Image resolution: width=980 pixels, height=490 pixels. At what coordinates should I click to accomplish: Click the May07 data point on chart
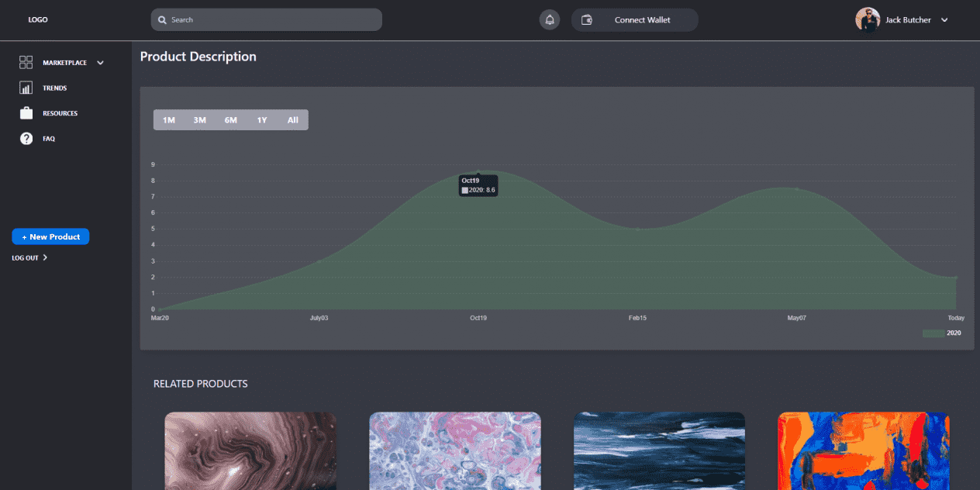point(797,188)
